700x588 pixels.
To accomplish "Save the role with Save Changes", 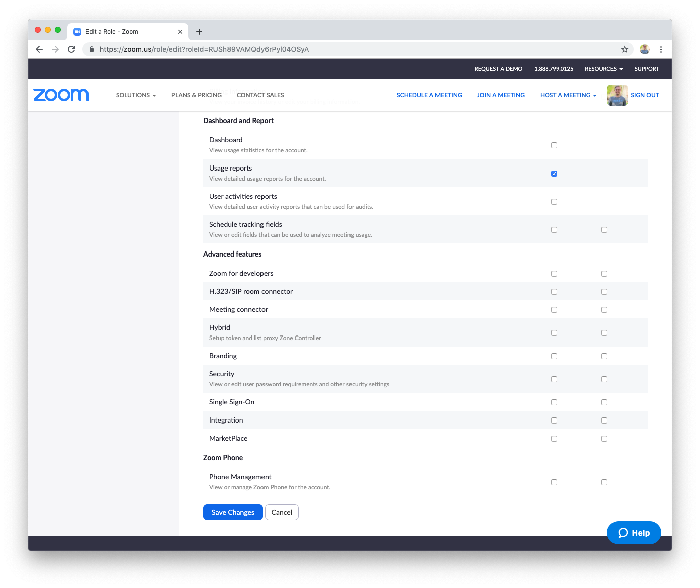I will coord(233,512).
